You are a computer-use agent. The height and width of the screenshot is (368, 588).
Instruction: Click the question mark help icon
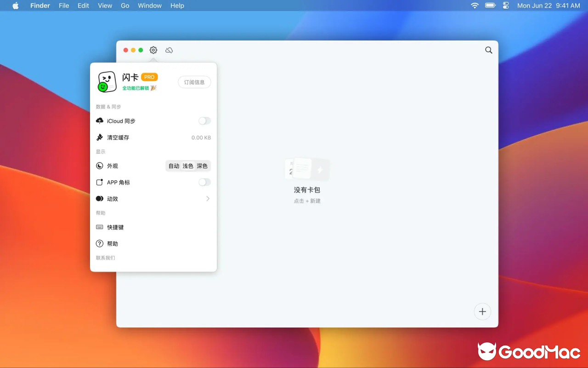pyautogui.click(x=100, y=243)
